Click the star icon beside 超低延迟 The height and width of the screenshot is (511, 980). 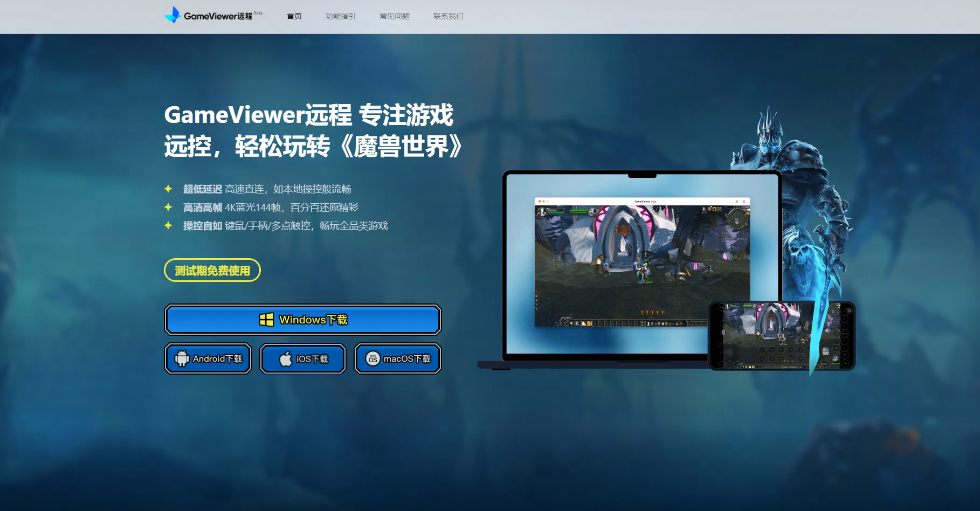pyautogui.click(x=168, y=189)
